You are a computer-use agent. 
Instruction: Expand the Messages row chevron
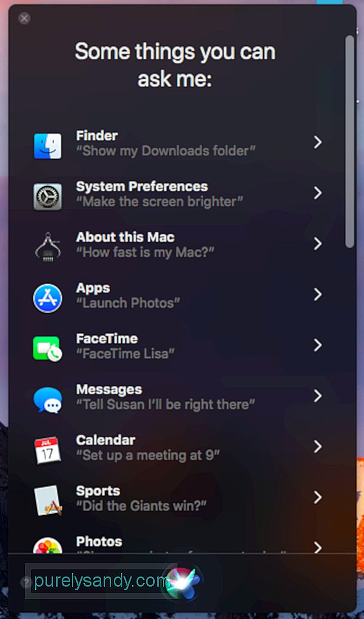(x=317, y=395)
